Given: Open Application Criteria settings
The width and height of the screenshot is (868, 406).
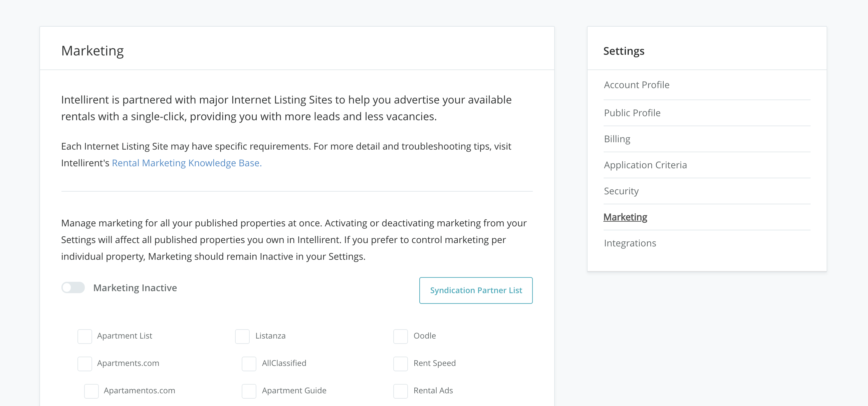Looking at the screenshot, I should click(x=645, y=165).
